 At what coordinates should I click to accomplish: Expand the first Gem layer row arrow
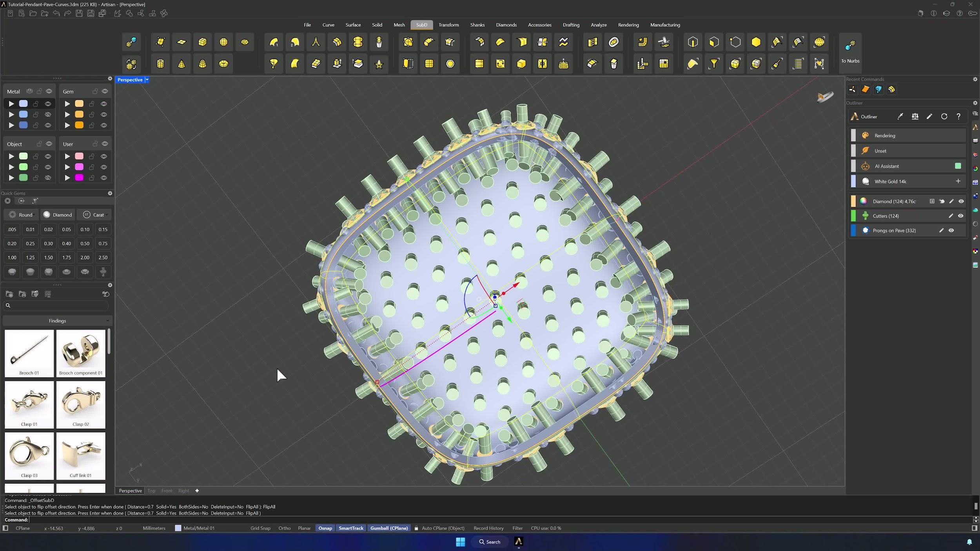[x=67, y=104]
